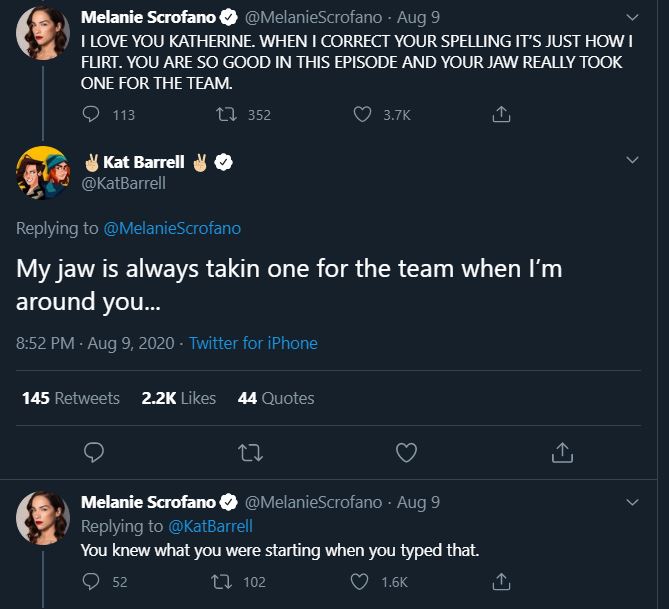The height and width of the screenshot is (609, 669).
Task: Share Melanie's top tweet
Action: point(502,115)
